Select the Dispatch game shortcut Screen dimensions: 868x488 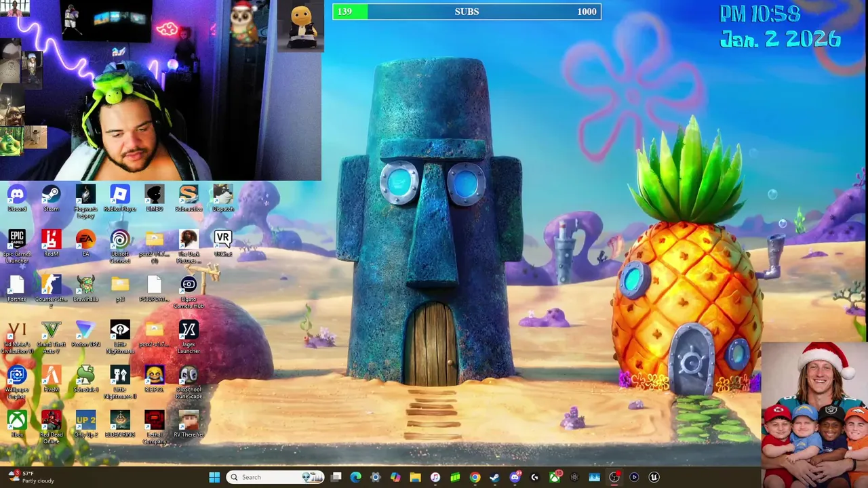coord(222,199)
